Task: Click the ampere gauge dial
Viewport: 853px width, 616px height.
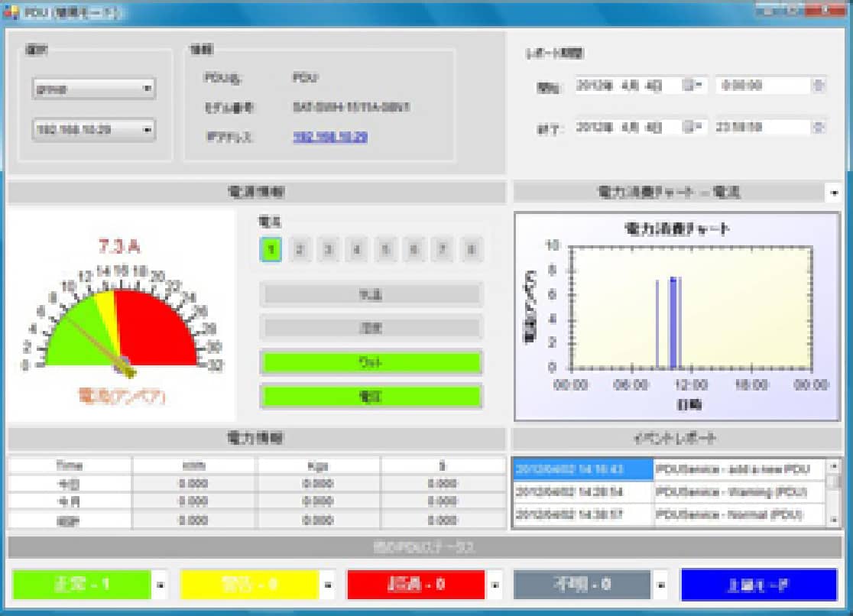Action: tap(122, 321)
